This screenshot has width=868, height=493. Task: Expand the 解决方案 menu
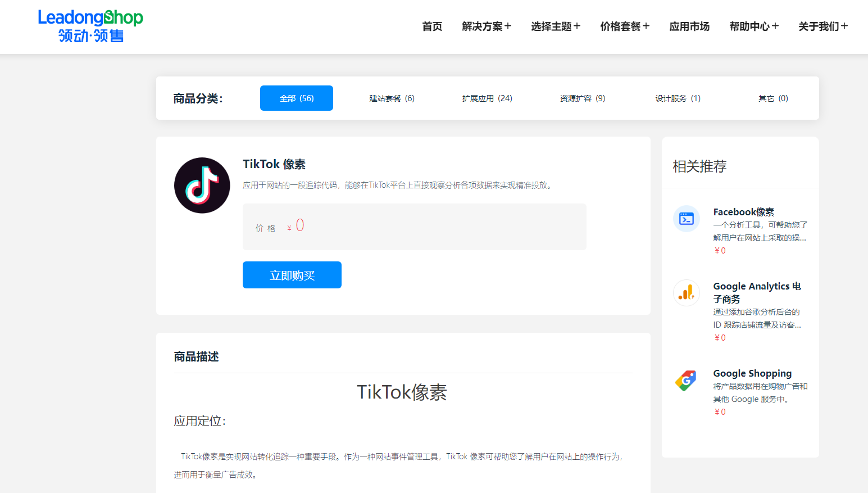[x=487, y=26]
